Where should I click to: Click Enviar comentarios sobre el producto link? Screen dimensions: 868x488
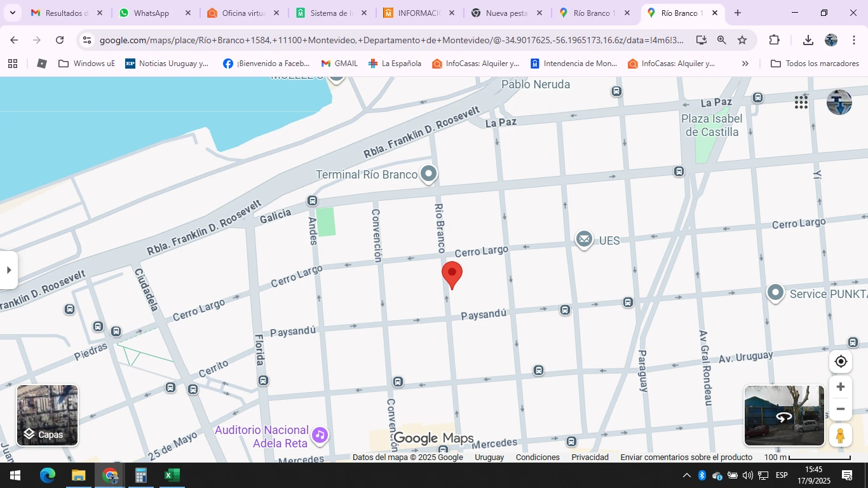686,457
